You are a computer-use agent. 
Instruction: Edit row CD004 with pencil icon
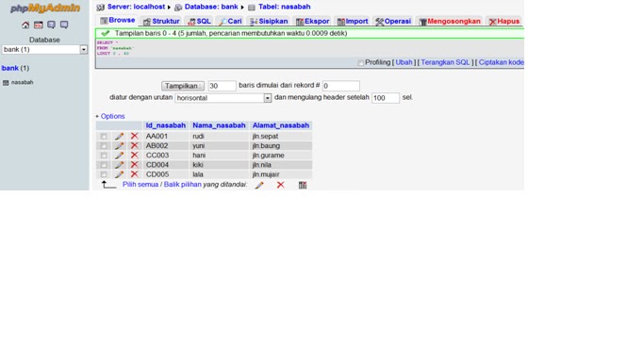[119, 165]
